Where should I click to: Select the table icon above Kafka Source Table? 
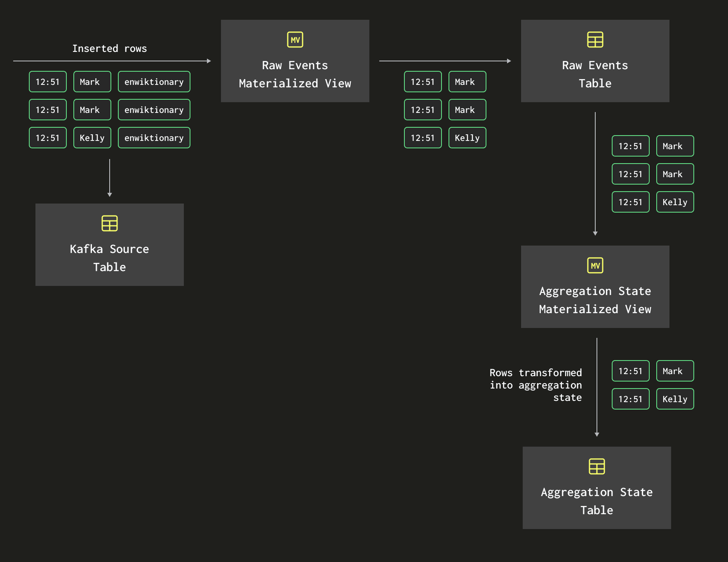tap(109, 223)
